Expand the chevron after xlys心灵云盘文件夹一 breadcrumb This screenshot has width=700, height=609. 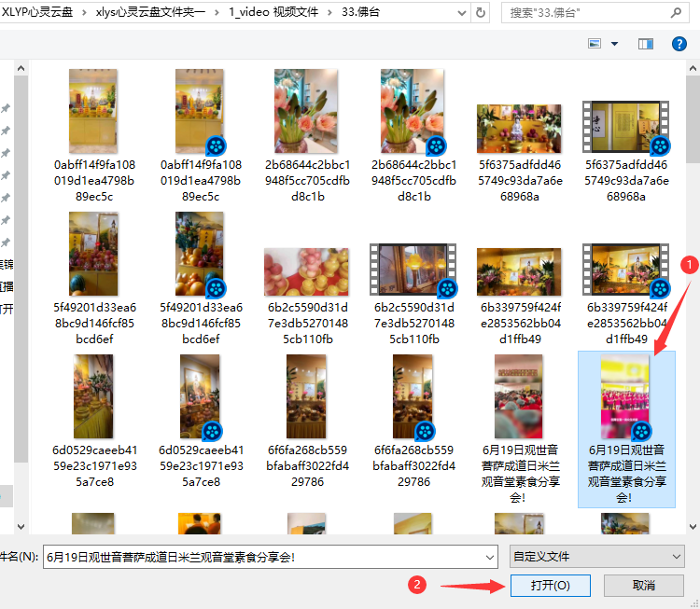[217, 12]
